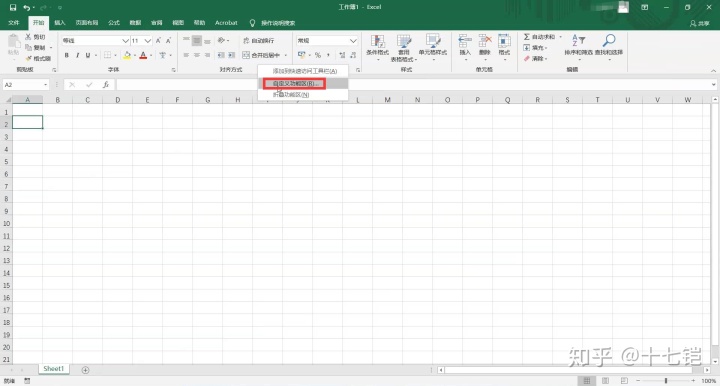
Task: Toggle Middle Align
Action: pyautogui.click(x=197, y=40)
